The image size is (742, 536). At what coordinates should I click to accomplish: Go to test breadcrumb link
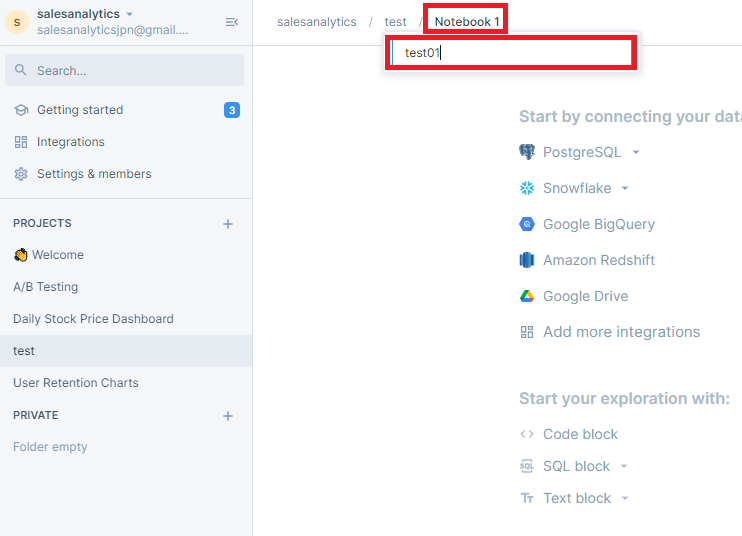[395, 22]
